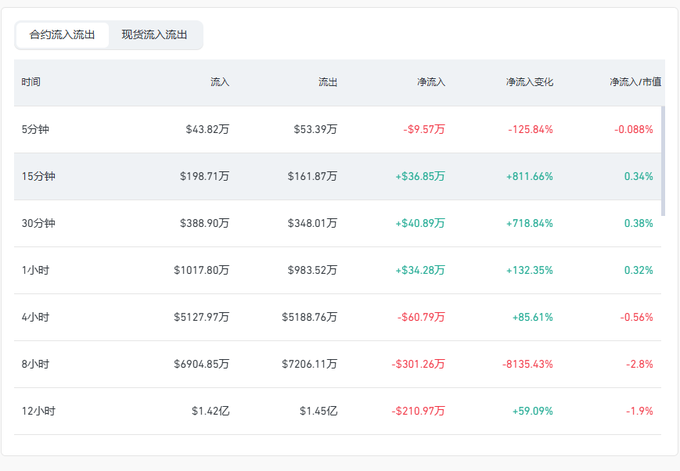Click change value +85.61%
Screen dimensions: 680x471
coord(533,317)
